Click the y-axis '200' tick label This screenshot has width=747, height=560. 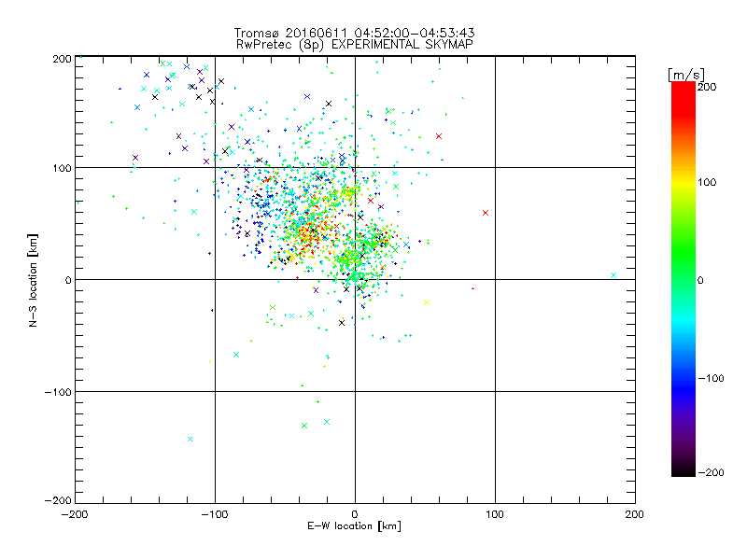tap(62, 59)
